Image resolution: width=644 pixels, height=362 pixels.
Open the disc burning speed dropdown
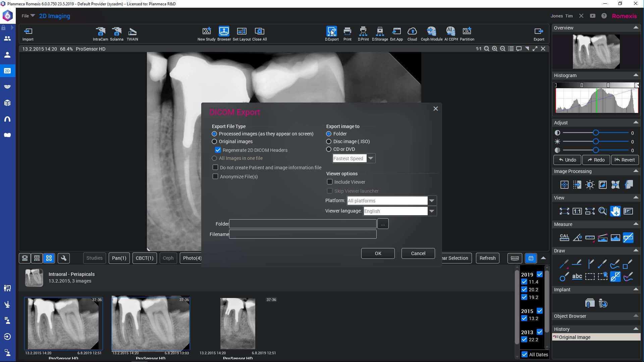tap(371, 158)
